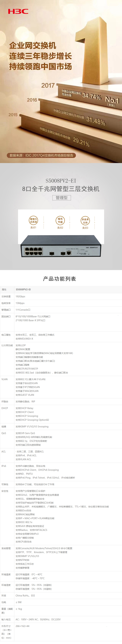Screen dimensions: 122x644
Task: Click the 支持802.1Q VLAN line
Action: [x=31, y=379]
